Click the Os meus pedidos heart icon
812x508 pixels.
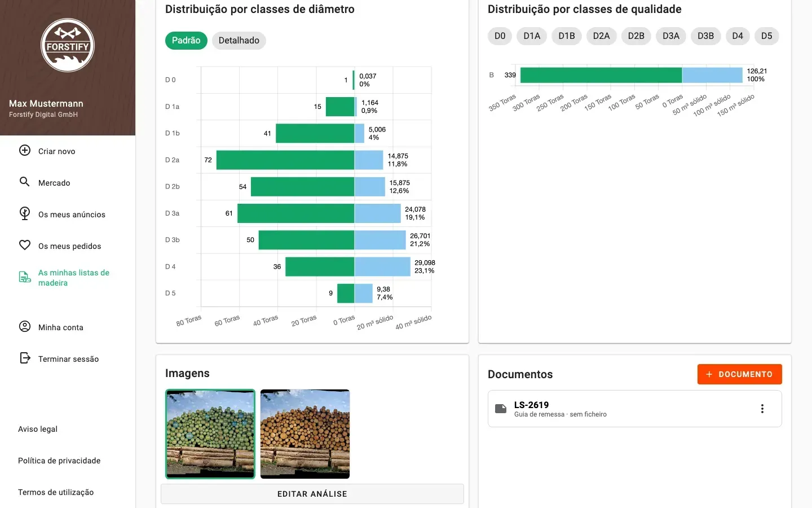coord(25,245)
